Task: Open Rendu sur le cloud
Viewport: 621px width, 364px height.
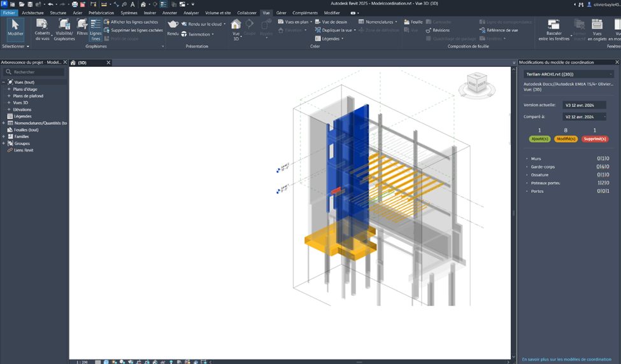Action: pyautogui.click(x=203, y=24)
